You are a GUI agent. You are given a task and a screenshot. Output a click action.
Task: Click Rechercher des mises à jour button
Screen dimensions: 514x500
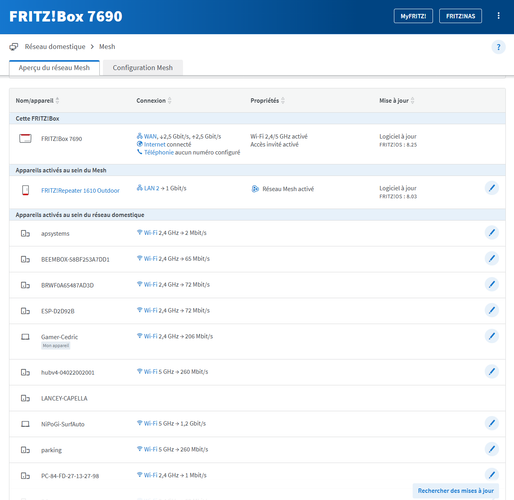tap(456, 491)
